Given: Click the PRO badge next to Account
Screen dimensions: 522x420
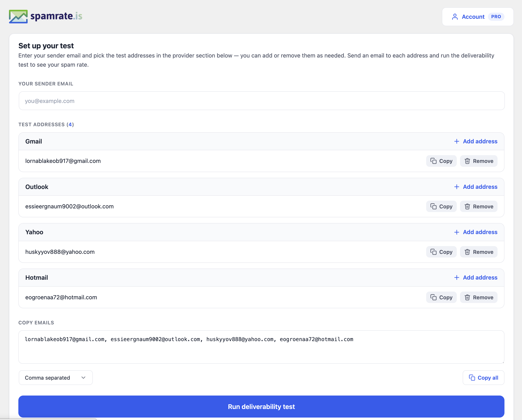Looking at the screenshot, I should [x=496, y=17].
